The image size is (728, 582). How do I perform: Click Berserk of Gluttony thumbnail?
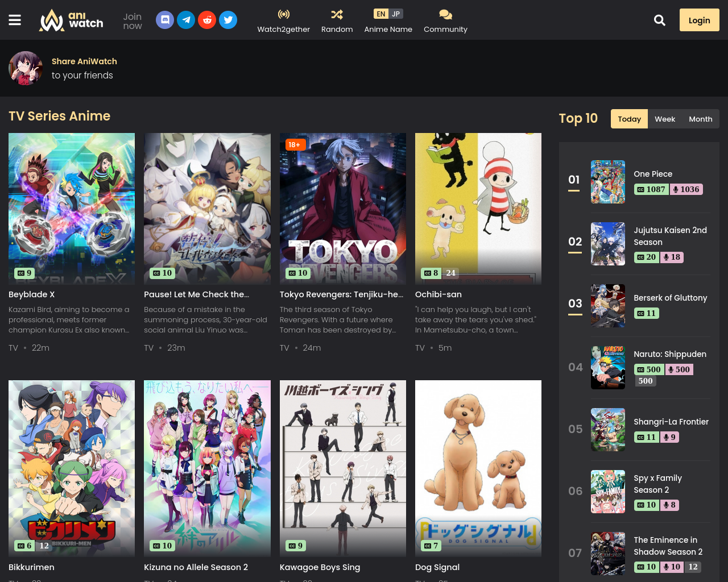(608, 306)
